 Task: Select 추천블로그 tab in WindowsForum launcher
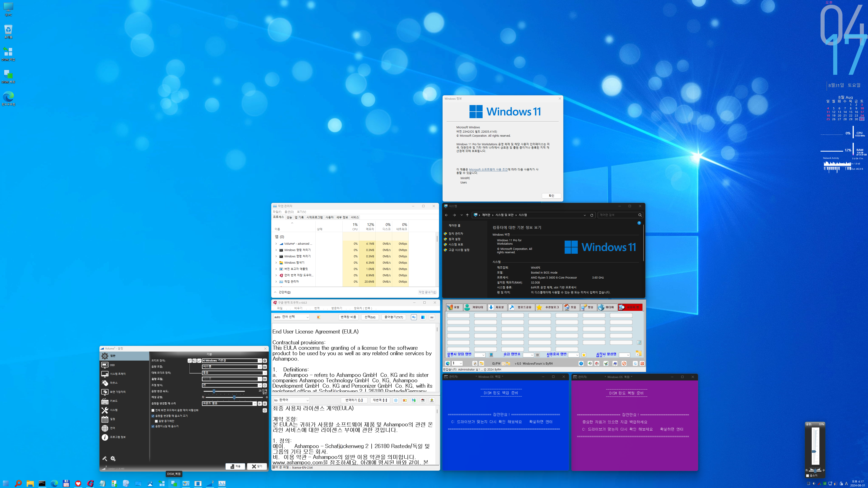(549, 307)
